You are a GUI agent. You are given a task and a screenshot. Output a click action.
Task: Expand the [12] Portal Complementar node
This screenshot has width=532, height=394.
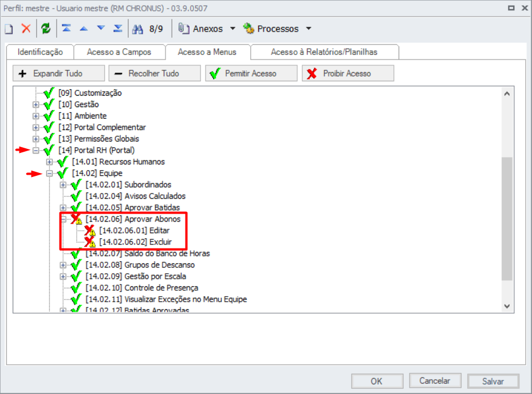(x=36, y=128)
